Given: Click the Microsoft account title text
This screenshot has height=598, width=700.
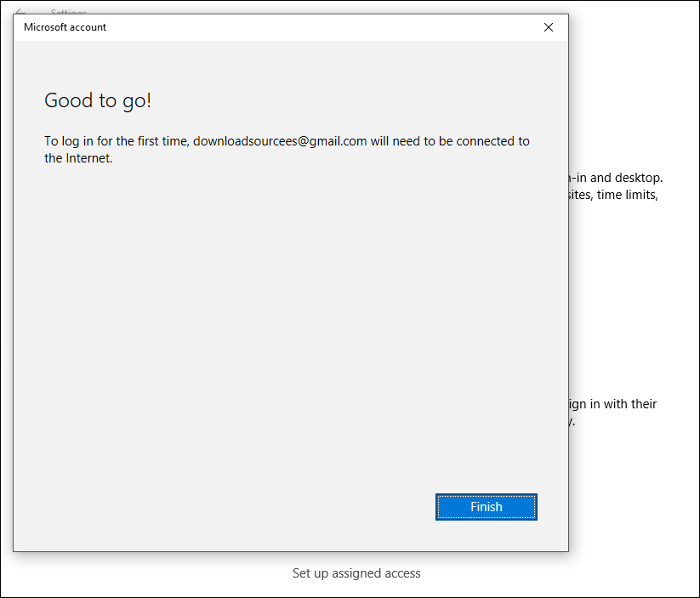Looking at the screenshot, I should [x=65, y=27].
